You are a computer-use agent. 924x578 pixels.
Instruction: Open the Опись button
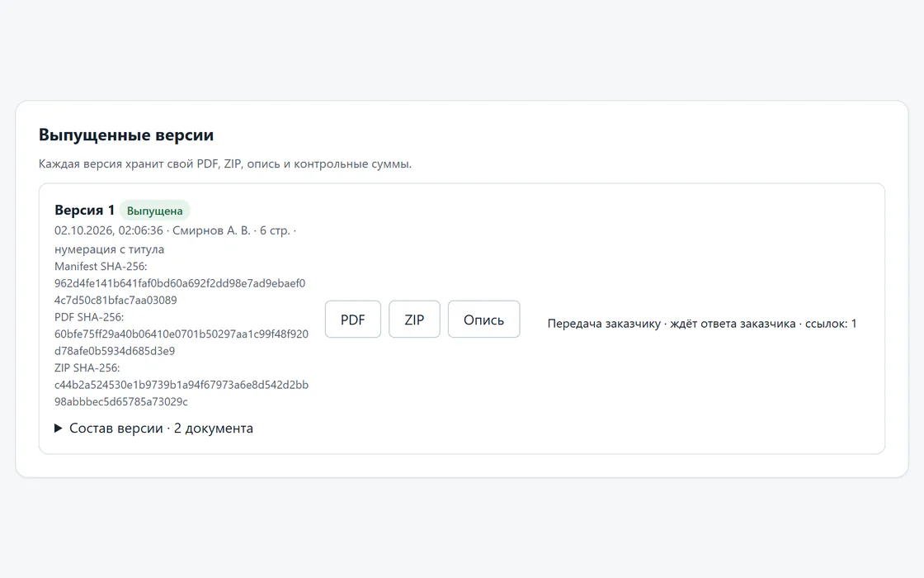click(483, 319)
